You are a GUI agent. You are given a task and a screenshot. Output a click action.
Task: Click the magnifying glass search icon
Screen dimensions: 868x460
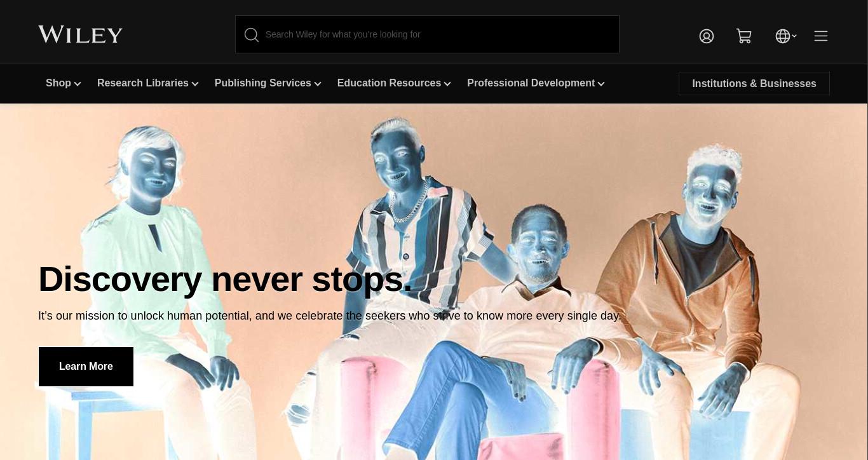point(252,35)
